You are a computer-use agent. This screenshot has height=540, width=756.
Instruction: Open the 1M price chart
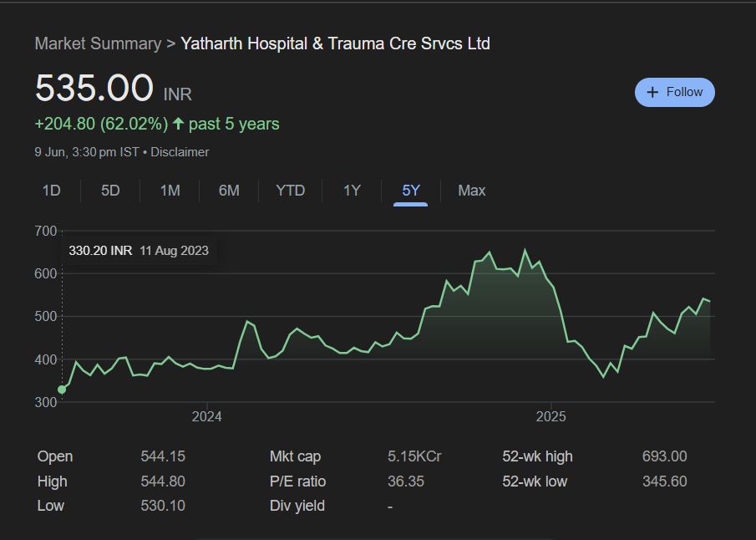coord(169,191)
